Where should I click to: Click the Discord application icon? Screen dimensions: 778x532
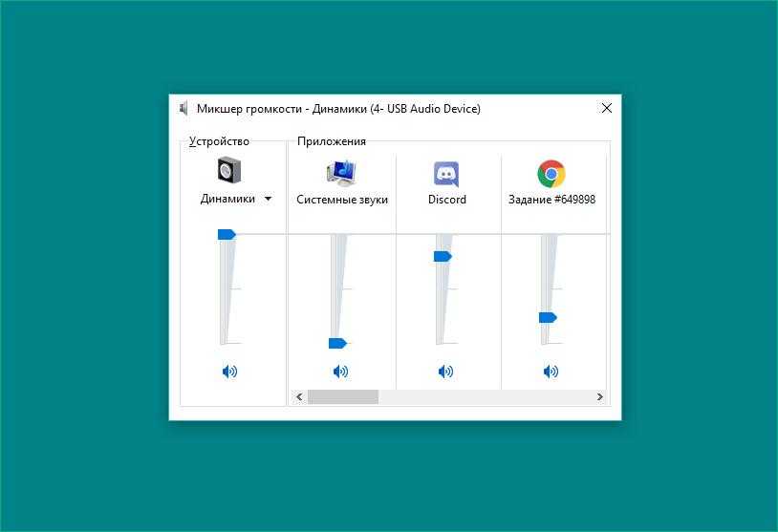pyautogui.click(x=446, y=173)
